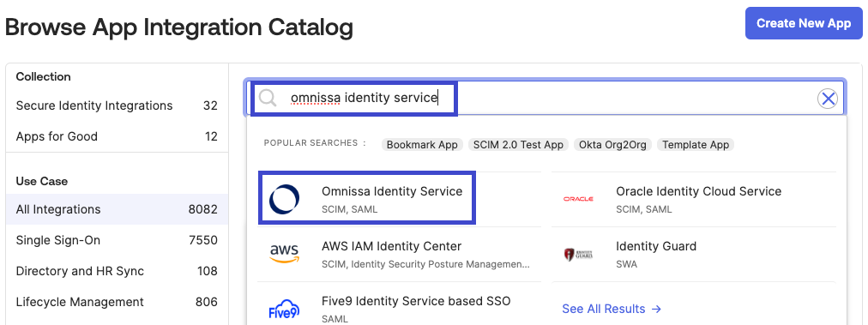Open See All Results link
868x325 pixels.
pos(612,309)
